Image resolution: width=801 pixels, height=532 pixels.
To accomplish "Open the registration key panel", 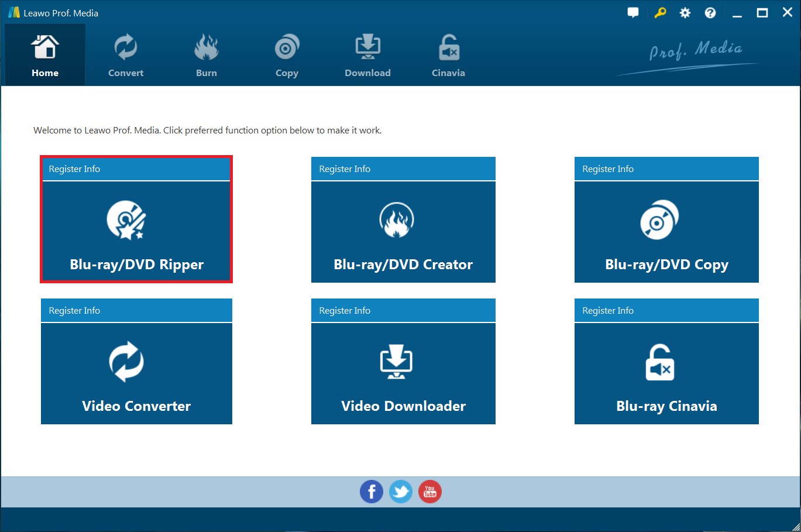I will pyautogui.click(x=659, y=12).
